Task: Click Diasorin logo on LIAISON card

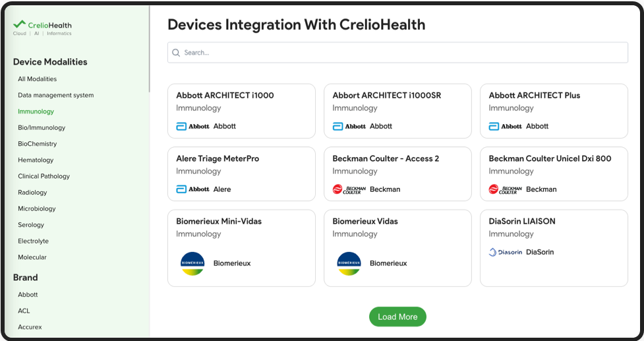Action: (x=506, y=252)
